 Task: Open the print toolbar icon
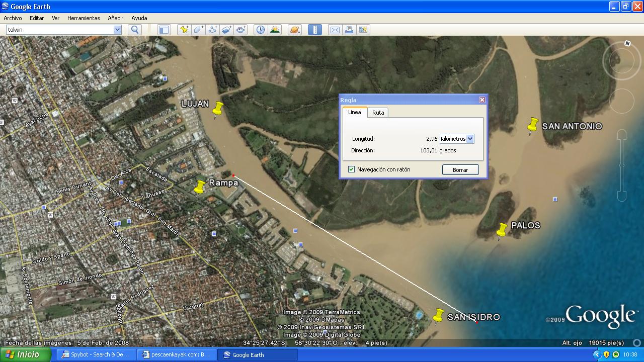pos(349,30)
